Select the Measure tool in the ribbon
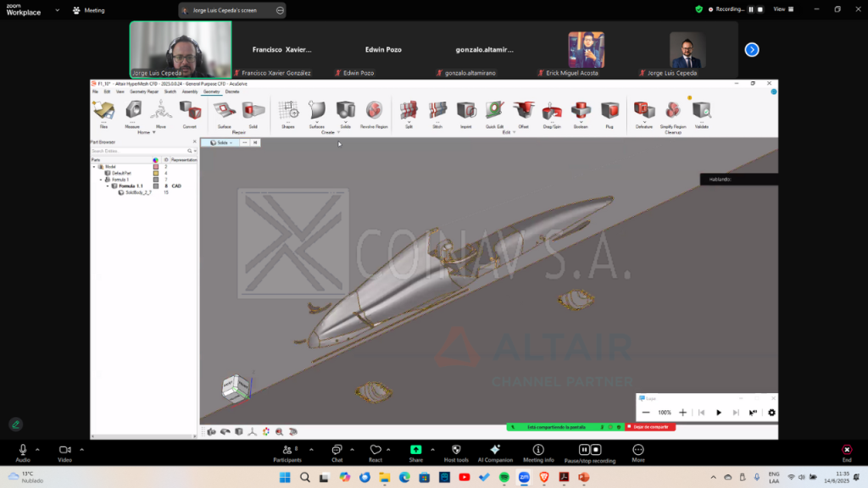 [132, 111]
